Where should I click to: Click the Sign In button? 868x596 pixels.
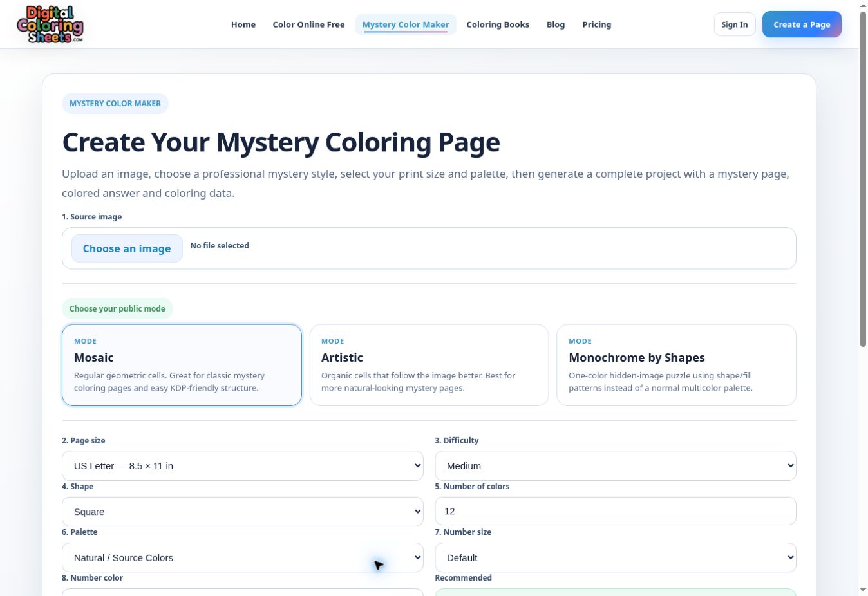pos(735,24)
